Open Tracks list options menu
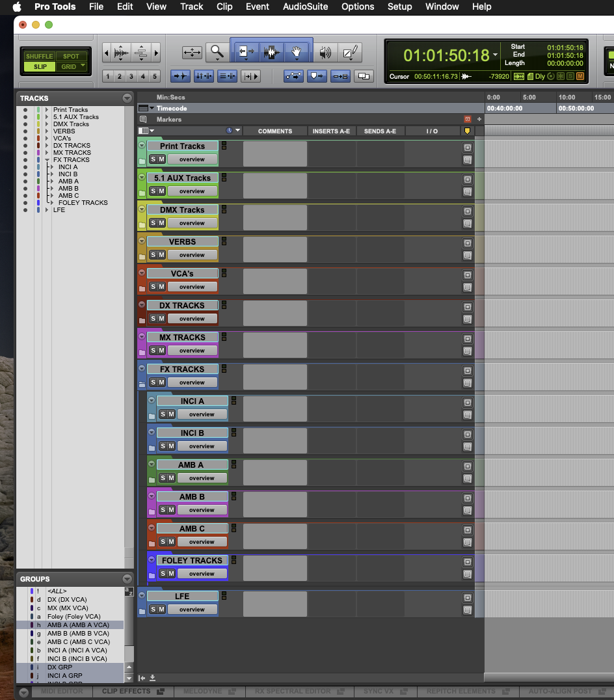Screen dimensions: 614x700 coord(127,98)
